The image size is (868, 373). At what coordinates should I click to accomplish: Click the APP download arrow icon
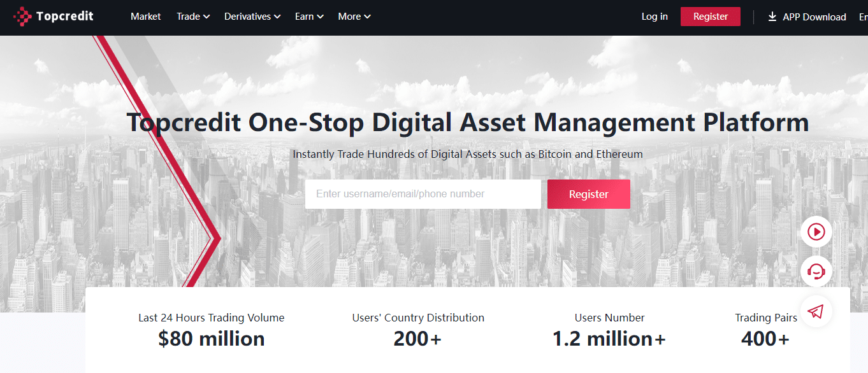[x=773, y=17]
